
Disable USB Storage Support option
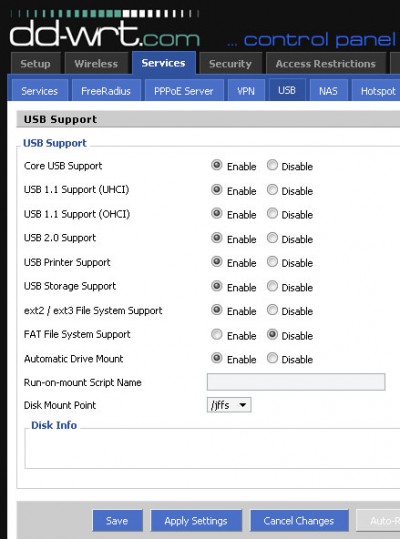272,286
